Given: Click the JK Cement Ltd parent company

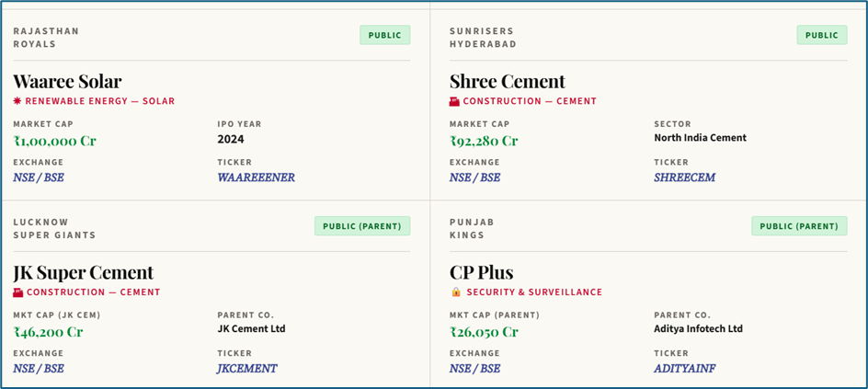Looking at the screenshot, I should coord(251,328).
